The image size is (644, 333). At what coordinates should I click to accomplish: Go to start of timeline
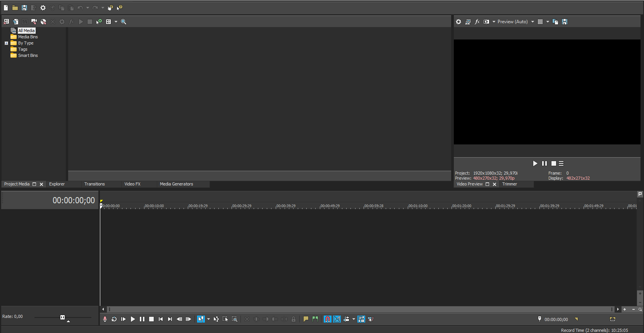click(x=161, y=319)
